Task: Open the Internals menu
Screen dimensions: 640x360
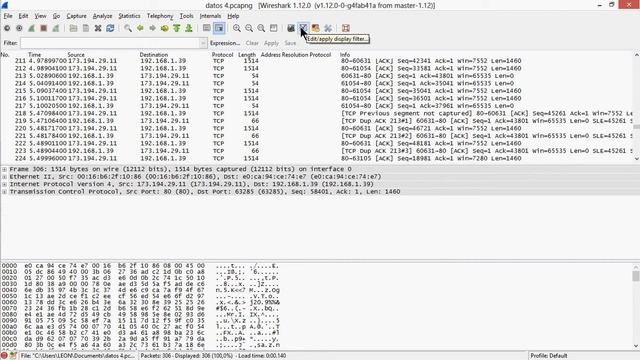Action: point(210,16)
